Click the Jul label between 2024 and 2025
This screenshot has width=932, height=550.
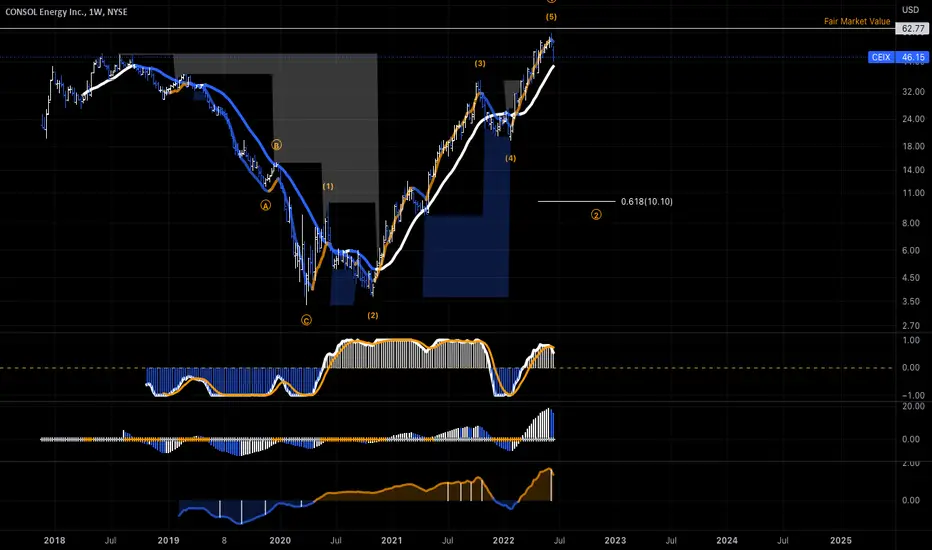(x=783, y=540)
